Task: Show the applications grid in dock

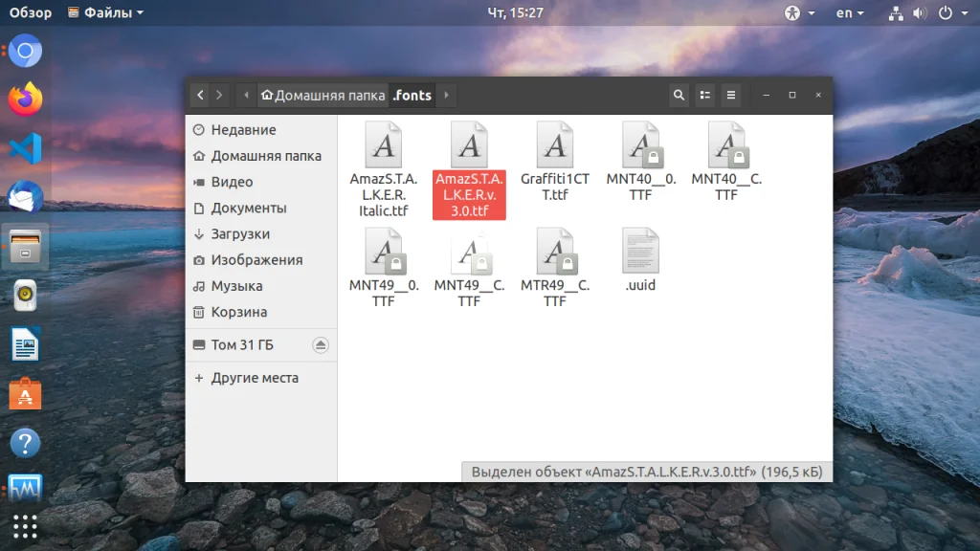Action: click(25, 527)
